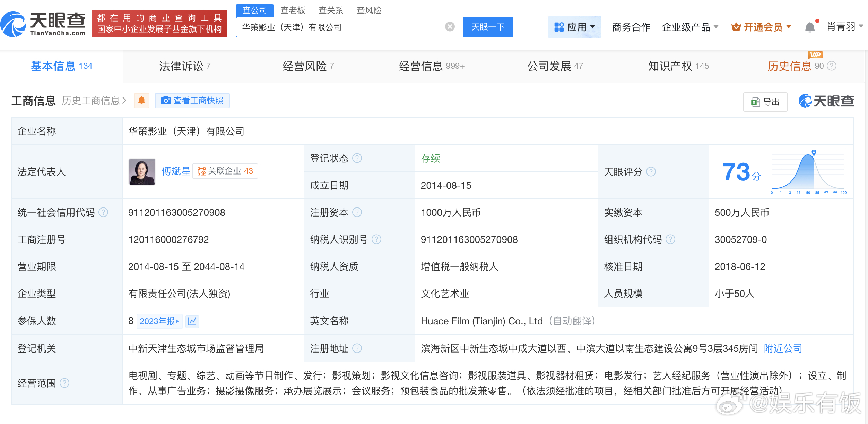Screen dimensions: 868x424
Task: Open help icon next to 纳税人识别号
Action: [376, 239]
